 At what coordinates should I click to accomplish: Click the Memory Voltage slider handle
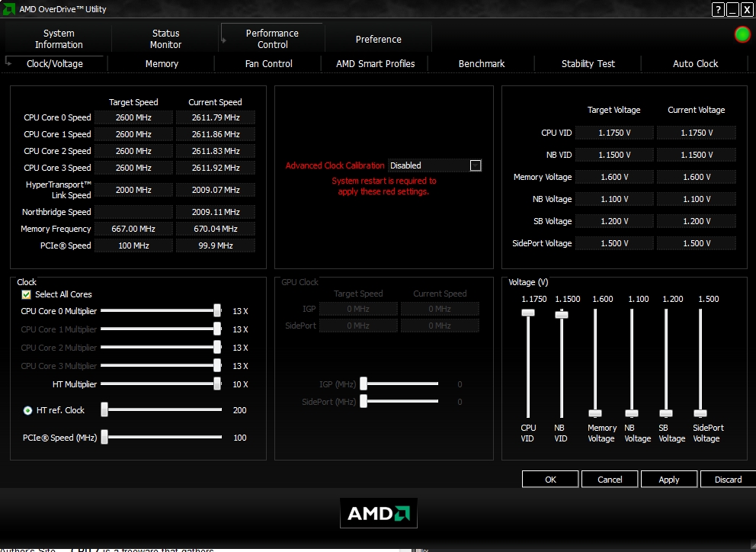click(x=595, y=413)
